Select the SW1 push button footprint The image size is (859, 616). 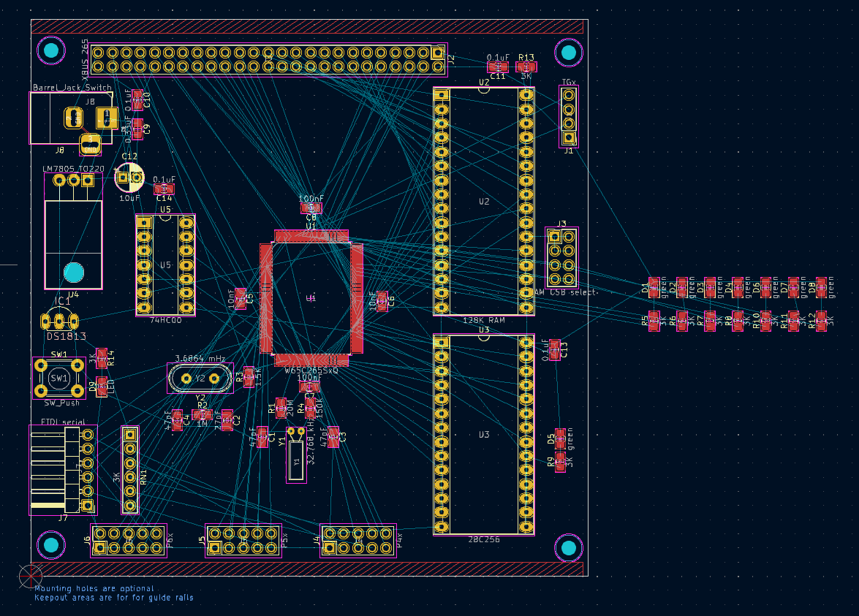58,379
